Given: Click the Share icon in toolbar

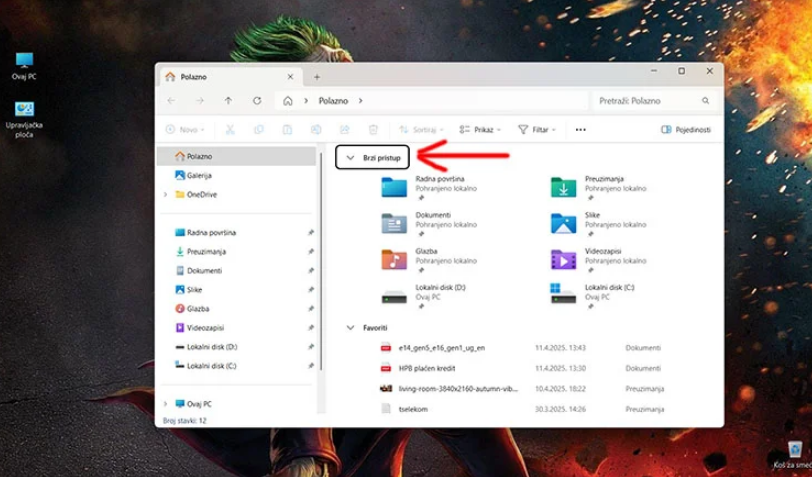Looking at the screenshot, I should [x=344, y=129].
